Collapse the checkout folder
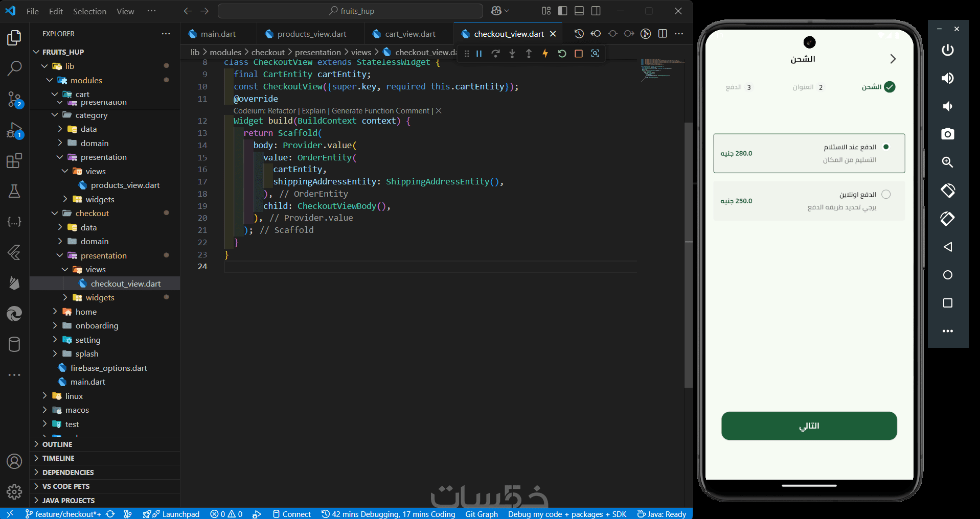The height and width of the screenshot is (519, 980). point(92,214)
